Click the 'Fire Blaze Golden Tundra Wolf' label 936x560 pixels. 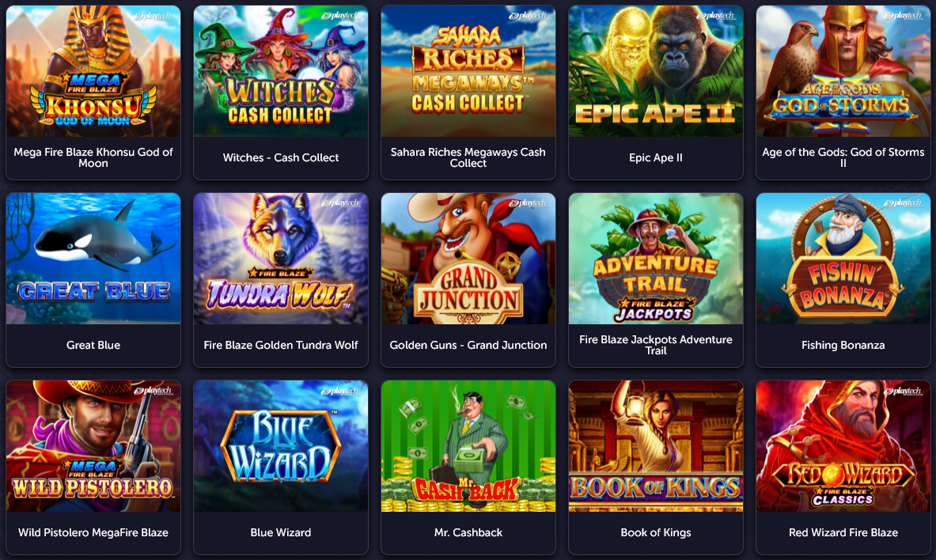[281, 345]
